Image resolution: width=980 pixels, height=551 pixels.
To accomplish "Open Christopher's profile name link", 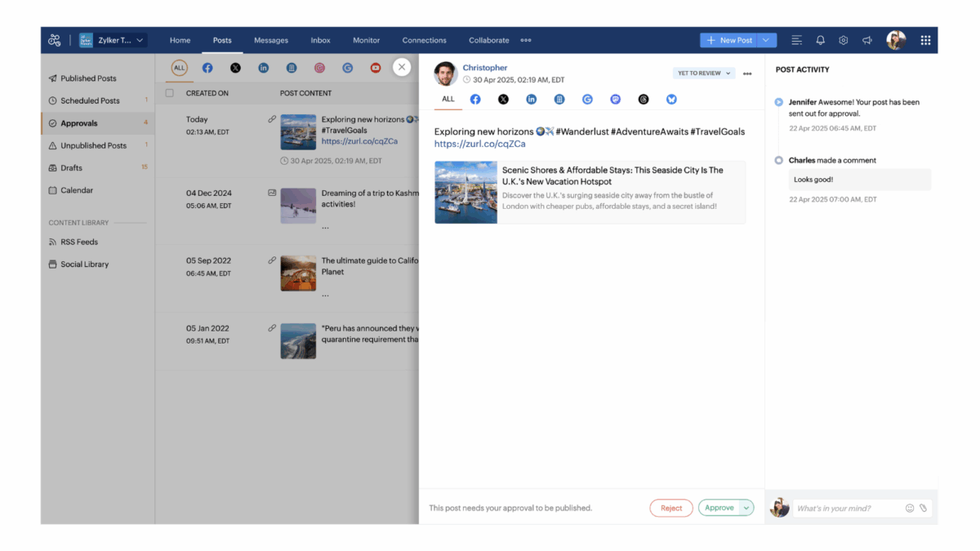I will 485,68.
